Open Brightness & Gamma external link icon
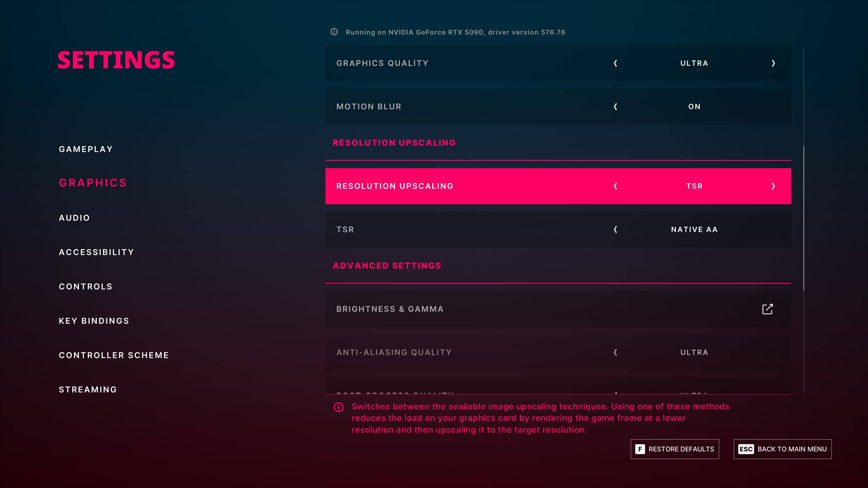The image size is (868, 488). 767,309
